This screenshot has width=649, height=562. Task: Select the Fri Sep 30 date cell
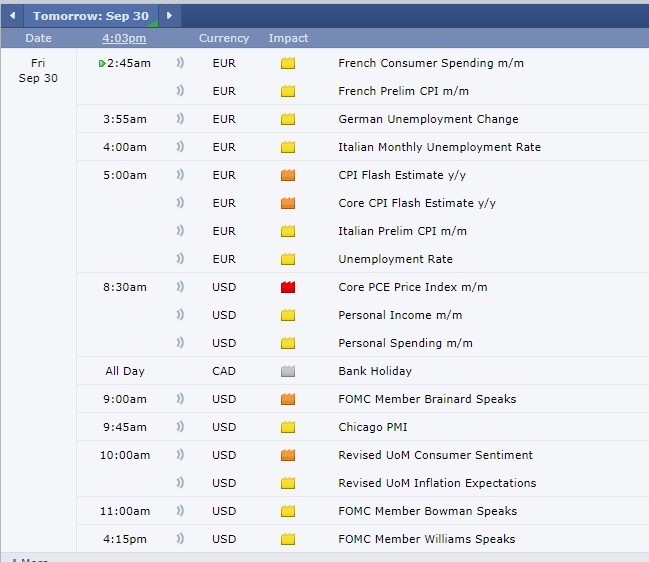pyautogui.click(x=38, y=70)
